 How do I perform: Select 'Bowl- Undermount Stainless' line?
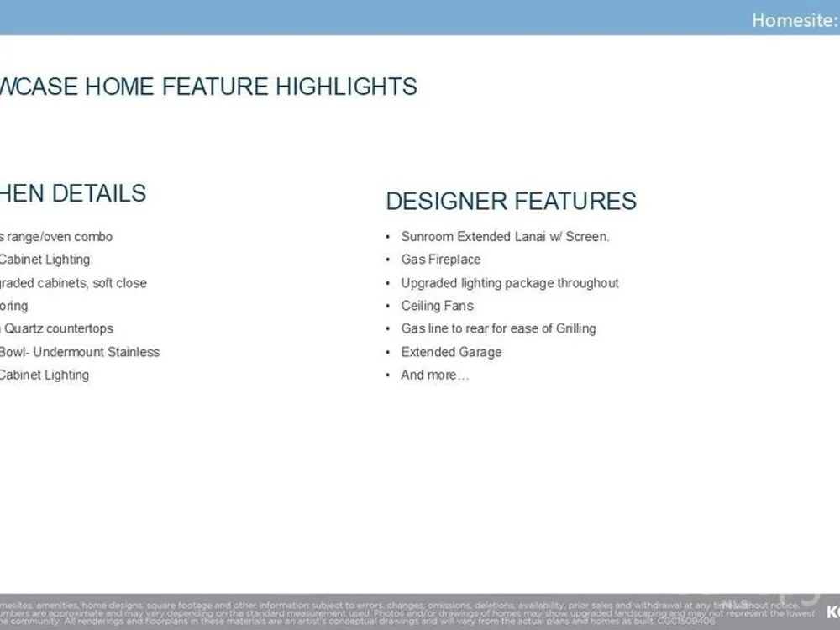[x=80, y=352]
